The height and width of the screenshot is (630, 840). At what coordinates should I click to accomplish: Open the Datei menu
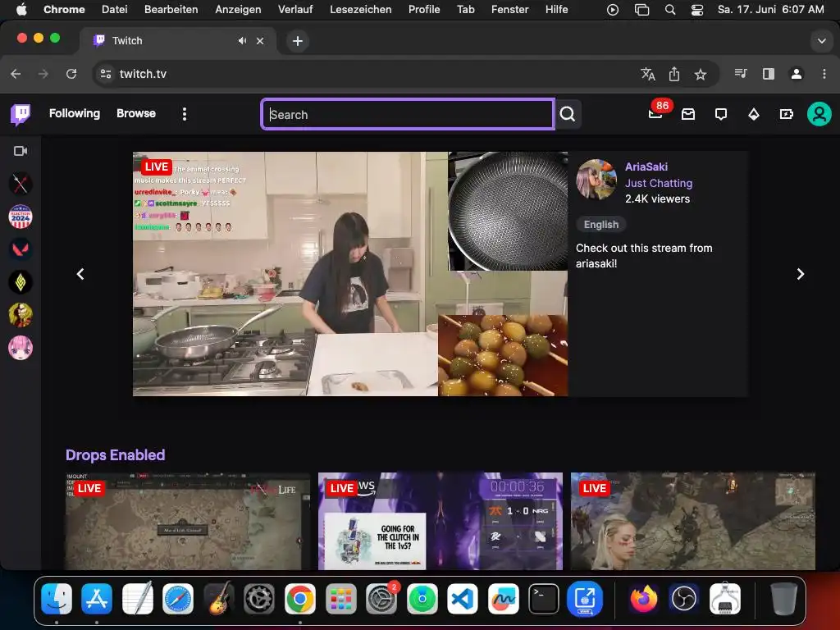(x=115, y=10)
